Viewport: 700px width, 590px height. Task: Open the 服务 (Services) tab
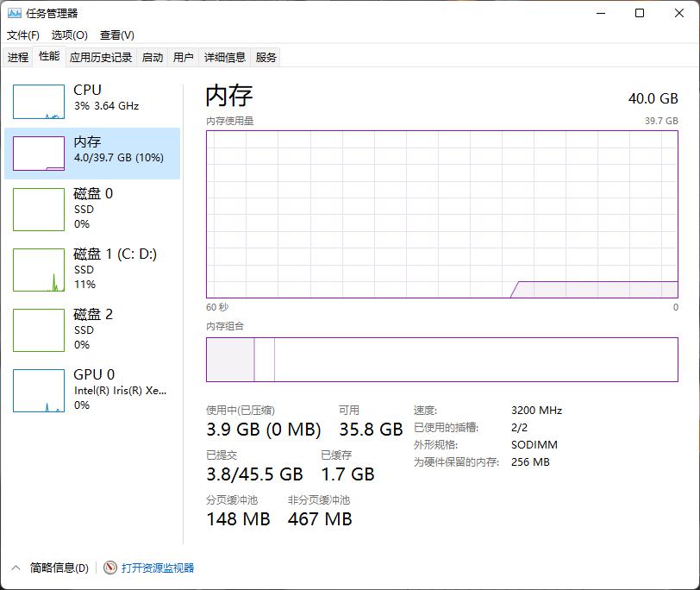click(265, 57)
